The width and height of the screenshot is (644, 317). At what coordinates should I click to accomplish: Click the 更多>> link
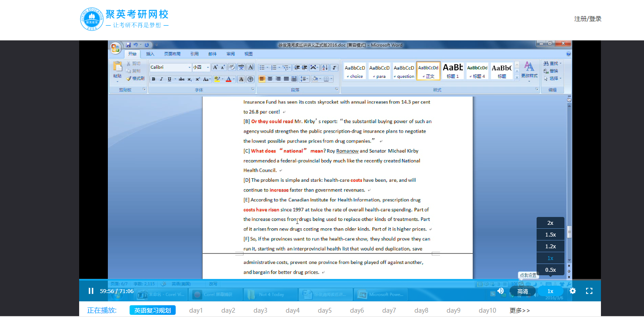[520, 310]
